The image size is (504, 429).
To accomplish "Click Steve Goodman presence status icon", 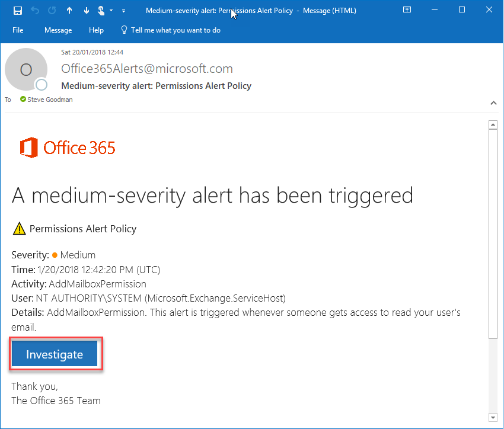I will click(x=23, y=100).
